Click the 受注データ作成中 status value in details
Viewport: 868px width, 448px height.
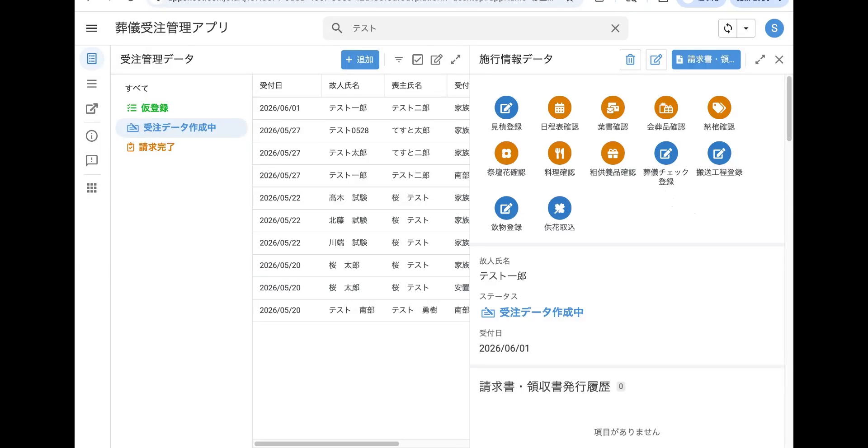pos(532,312)
